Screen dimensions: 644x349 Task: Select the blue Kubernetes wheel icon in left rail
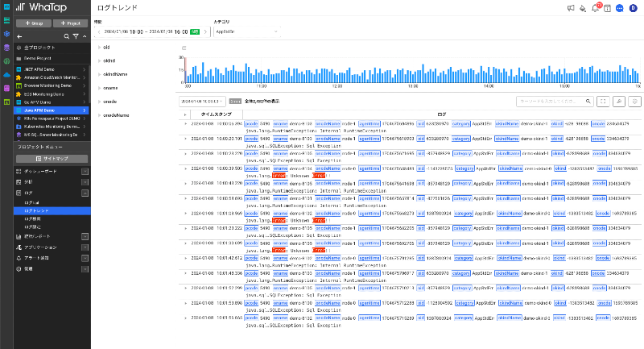click(x=6, y=34)
